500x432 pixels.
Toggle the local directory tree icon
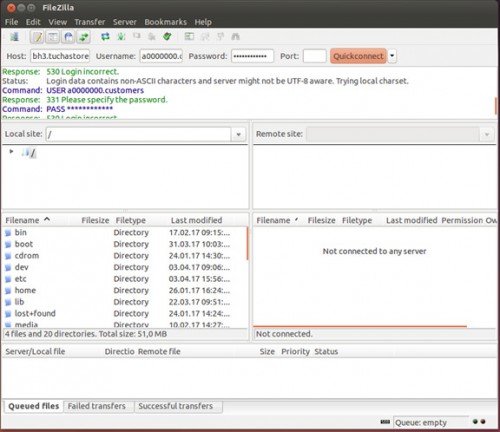tap(53, 37)
